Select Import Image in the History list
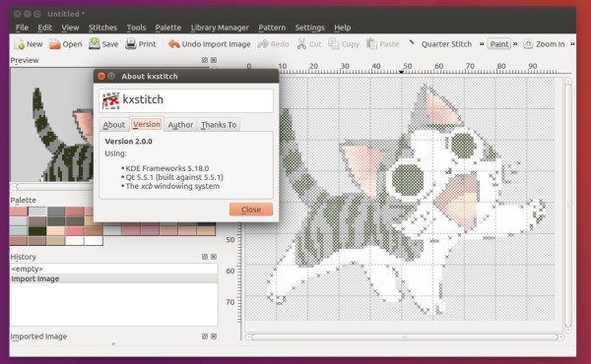This screenshot has width=591, height=364. point(114,278)
